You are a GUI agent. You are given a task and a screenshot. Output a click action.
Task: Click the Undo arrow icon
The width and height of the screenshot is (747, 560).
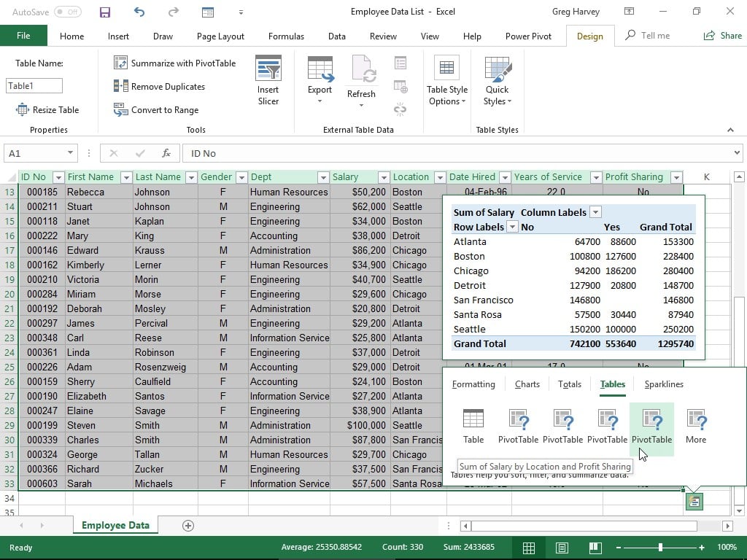click(139, 12)
